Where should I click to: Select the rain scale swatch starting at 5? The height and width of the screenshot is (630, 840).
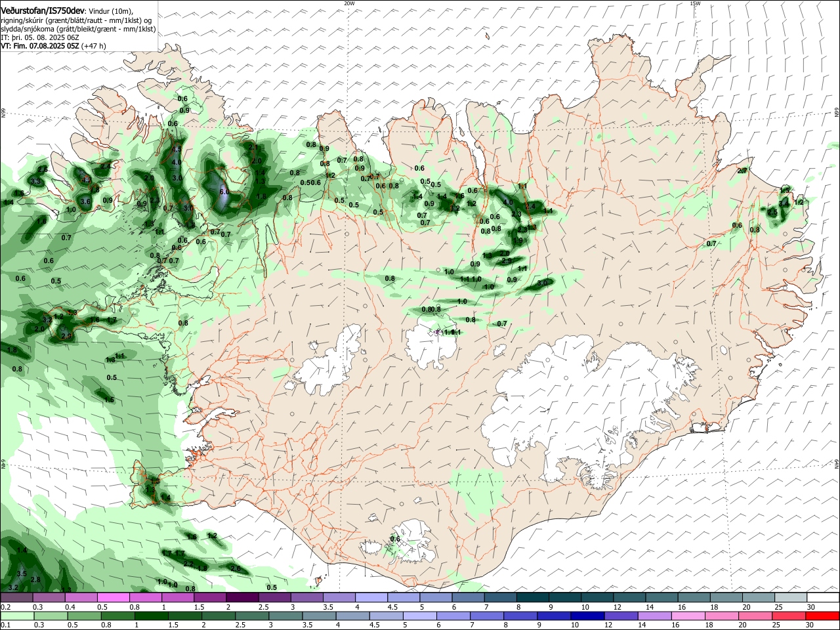pyautogui.click(x=419, y=616)
